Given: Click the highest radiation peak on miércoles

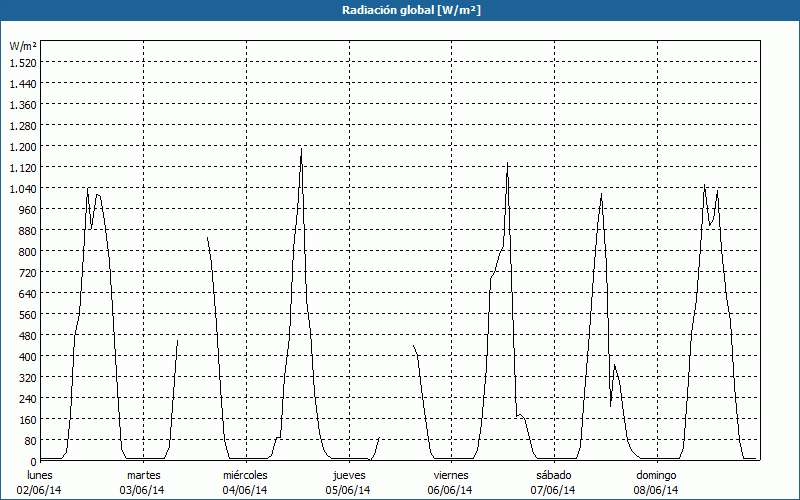Looking at the screenshot, I should (x=301, y=150).
